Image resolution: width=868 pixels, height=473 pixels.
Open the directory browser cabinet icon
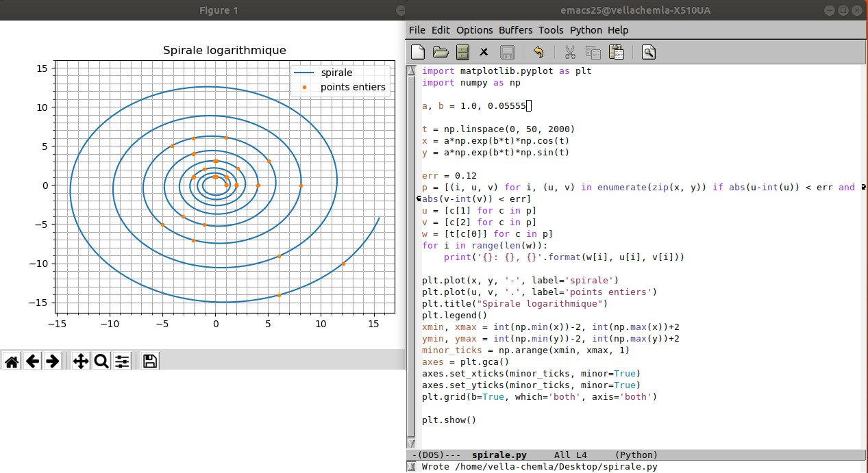tap(462, 52)
